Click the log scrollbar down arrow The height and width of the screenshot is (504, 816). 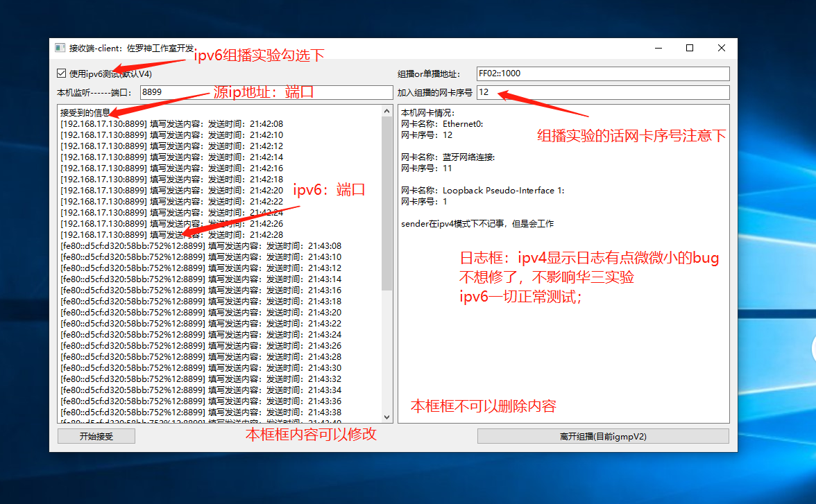coord(386,417)
